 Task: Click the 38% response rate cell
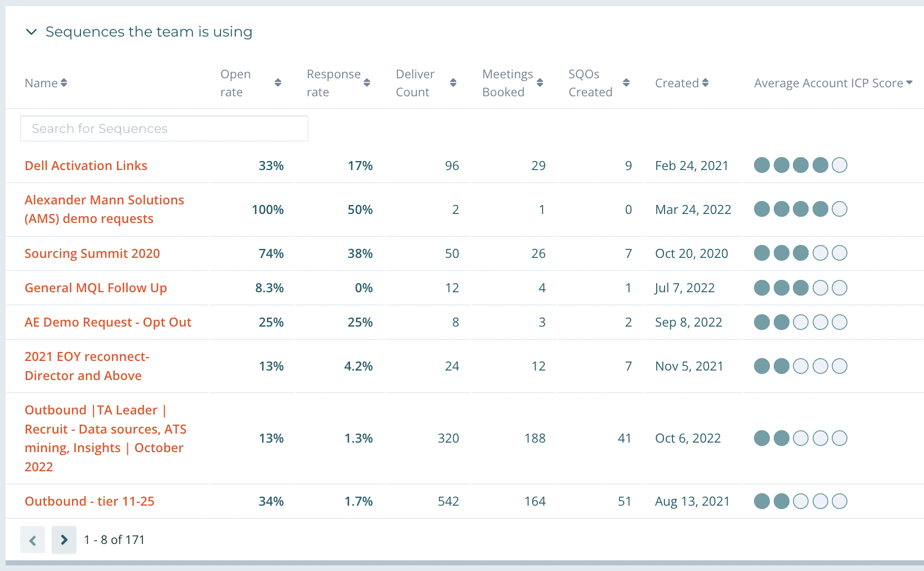click(x=360, y=253)
